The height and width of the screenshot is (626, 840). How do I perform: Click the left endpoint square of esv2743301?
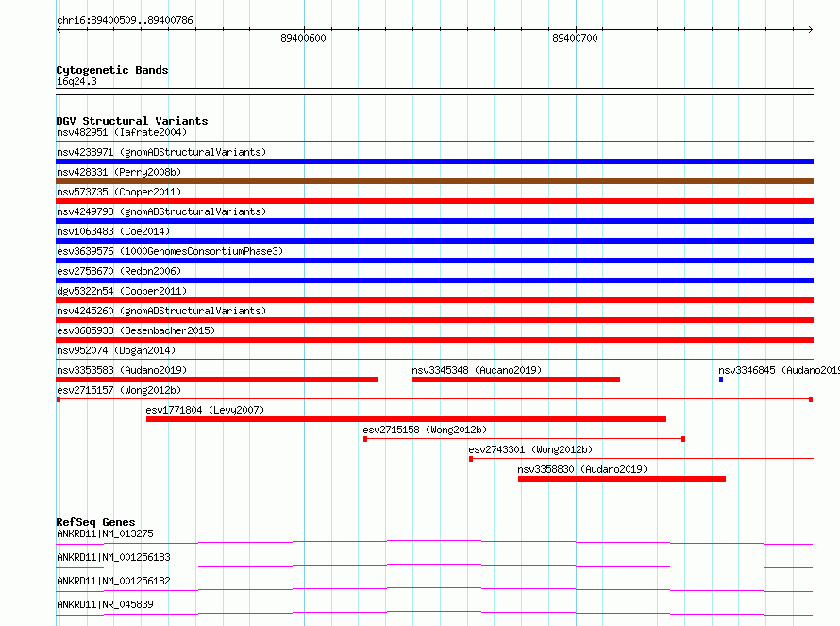(471, 459)
